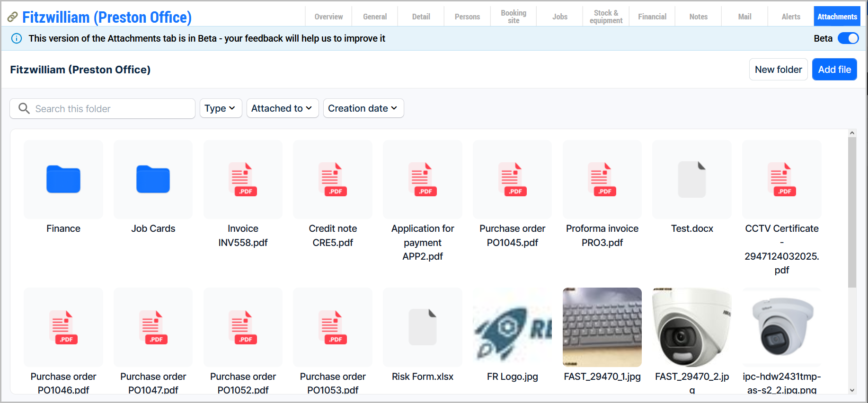Viewport: 868px width, 403px height.
Task: Click the scrollbar down arrow
Action: tap(852, 390)
